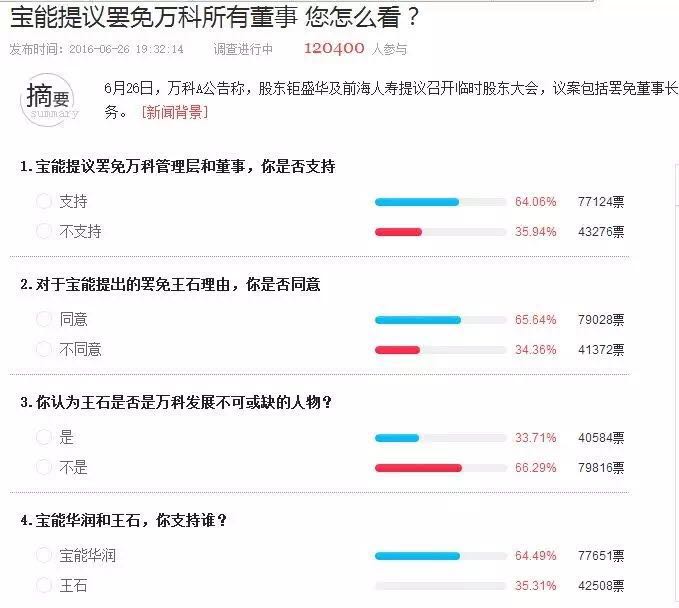Pick the 是 radio button in question 3

coord(43,438)
